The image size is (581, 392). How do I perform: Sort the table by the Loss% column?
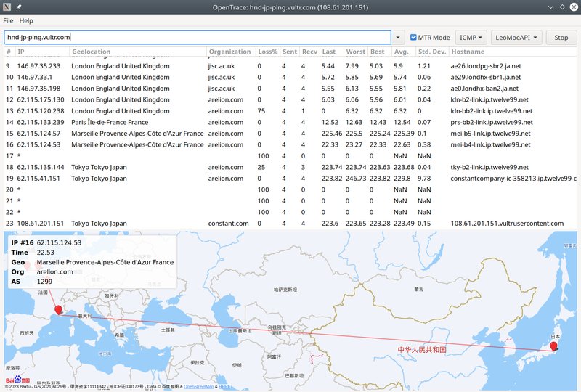pos(267,52)
